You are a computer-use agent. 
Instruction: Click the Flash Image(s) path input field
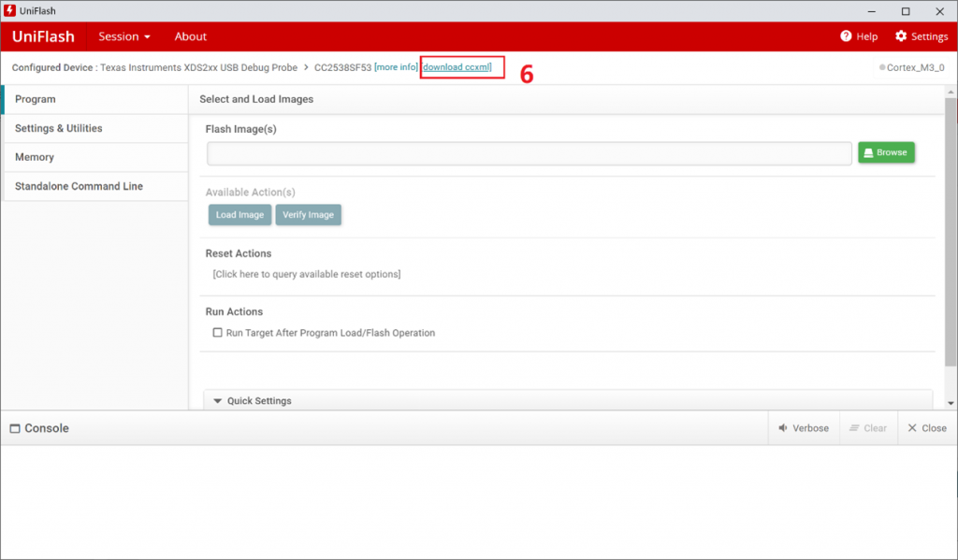[x=530, y=153]
